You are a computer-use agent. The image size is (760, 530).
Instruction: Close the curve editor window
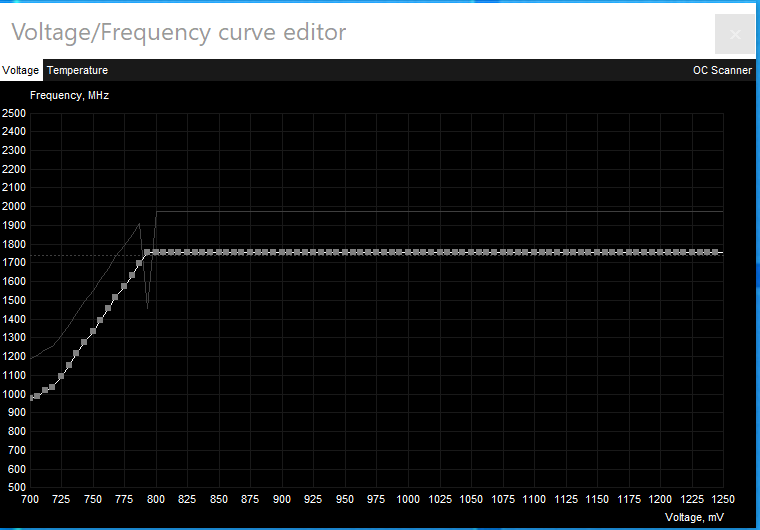(x=735, y=34)
